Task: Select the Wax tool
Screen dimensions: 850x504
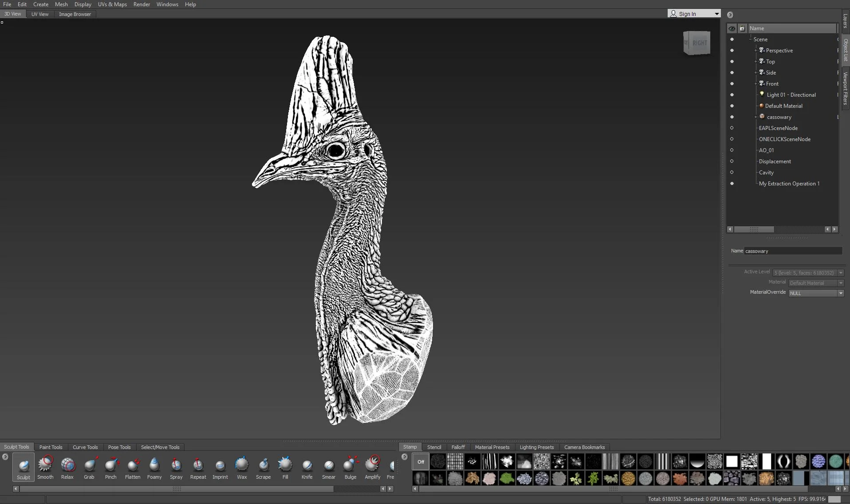Action: click(x=242, y=467)
